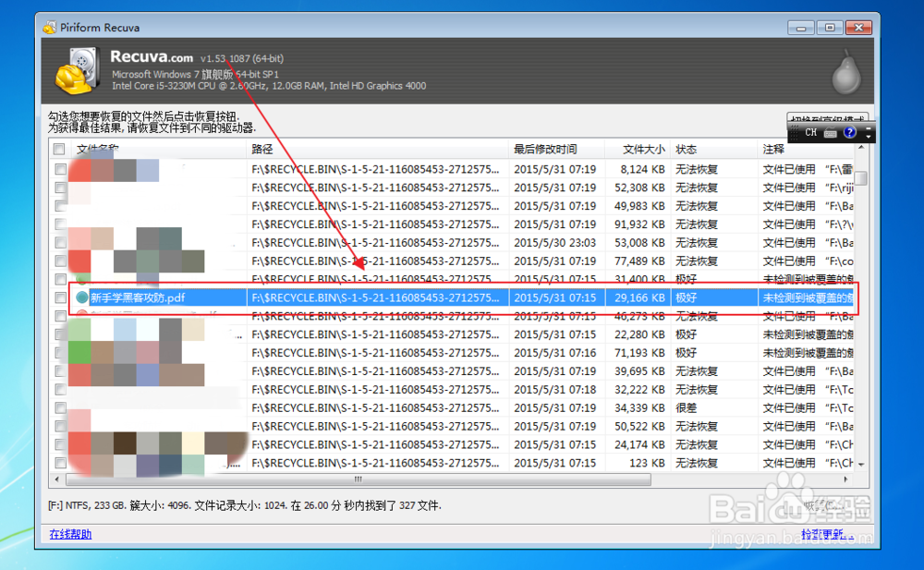
Task: Check the box for the 34,339 KB file
Action: pyautogui.click(x=60, y=408)
